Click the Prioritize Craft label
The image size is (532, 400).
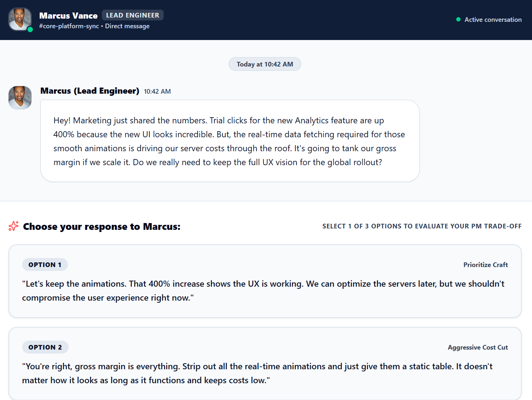486,265
